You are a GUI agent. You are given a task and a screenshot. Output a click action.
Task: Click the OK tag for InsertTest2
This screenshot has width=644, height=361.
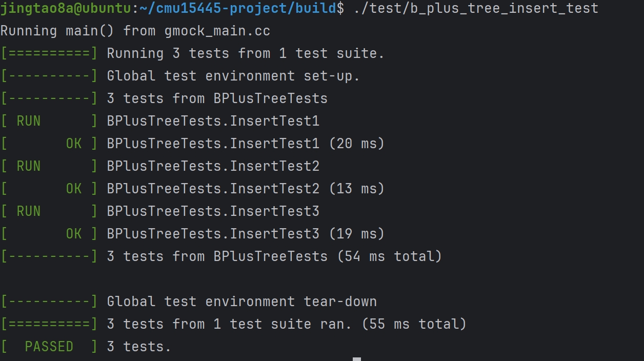tap(74, 189)
